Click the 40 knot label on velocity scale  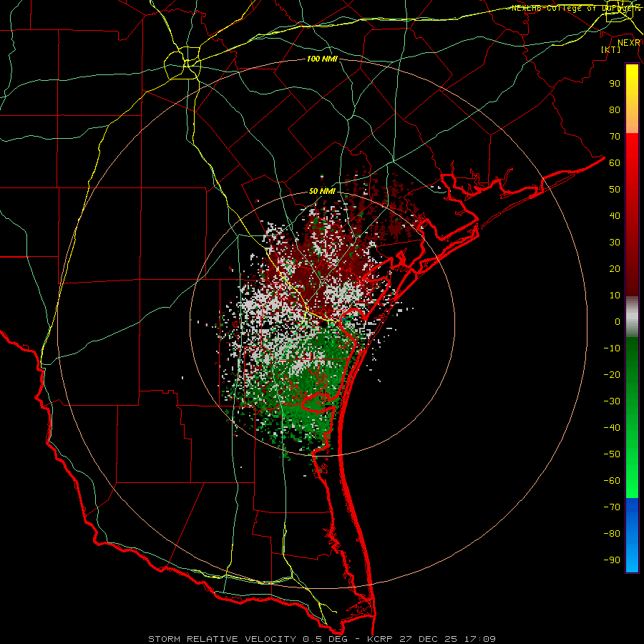click(x=615, y=215)
